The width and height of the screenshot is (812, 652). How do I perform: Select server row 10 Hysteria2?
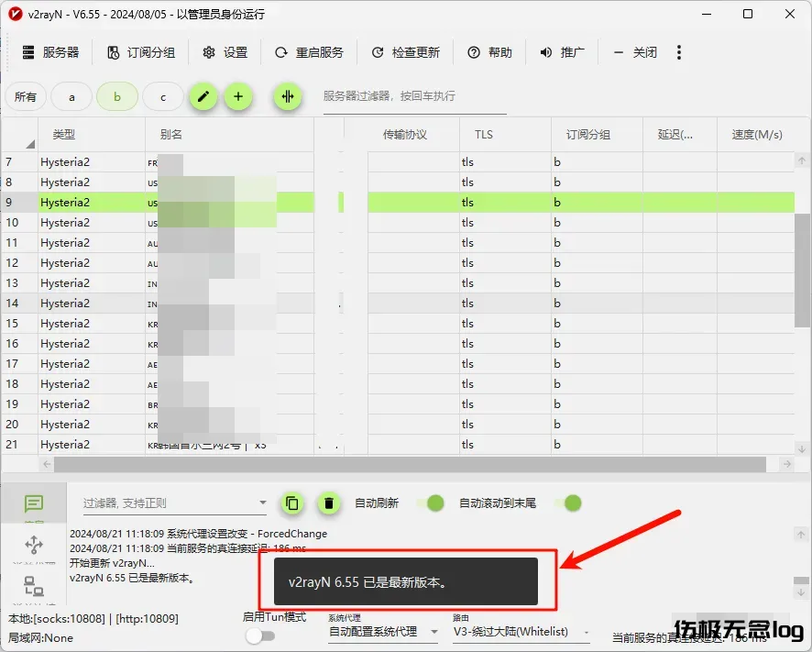(398, 222)
